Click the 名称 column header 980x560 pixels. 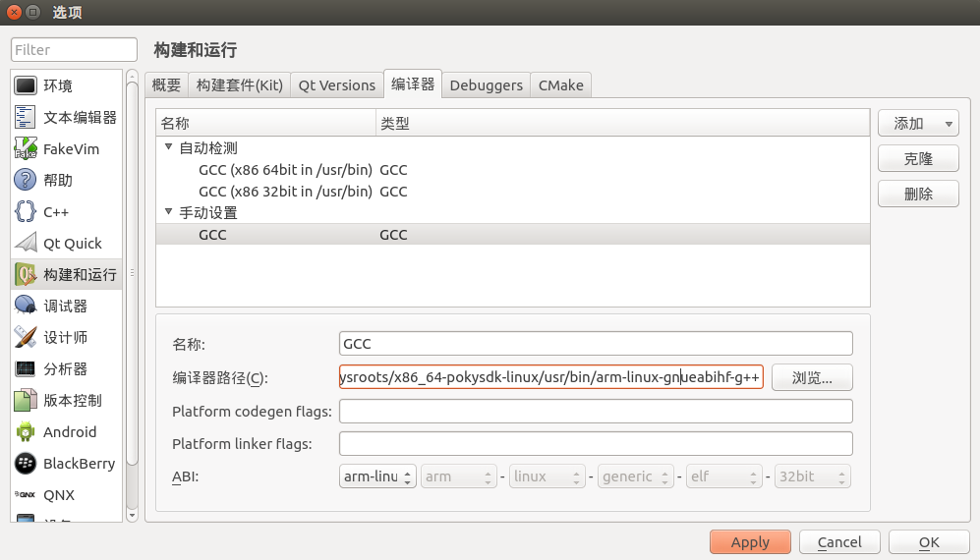click(265, 123)
